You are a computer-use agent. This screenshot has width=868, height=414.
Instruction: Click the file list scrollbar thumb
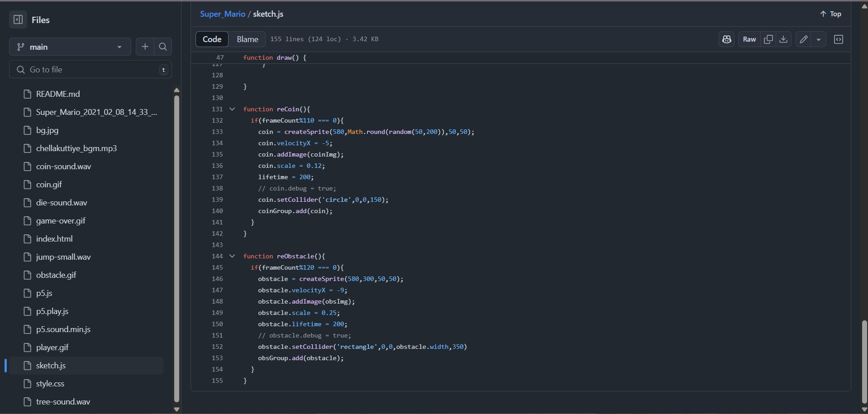point(176,247)
